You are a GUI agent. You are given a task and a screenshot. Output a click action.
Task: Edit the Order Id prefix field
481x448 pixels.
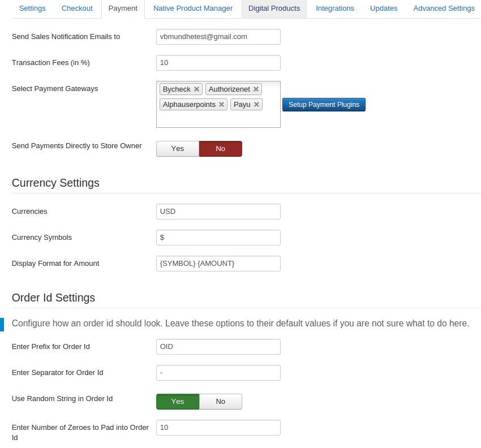[x=218, y=347]
